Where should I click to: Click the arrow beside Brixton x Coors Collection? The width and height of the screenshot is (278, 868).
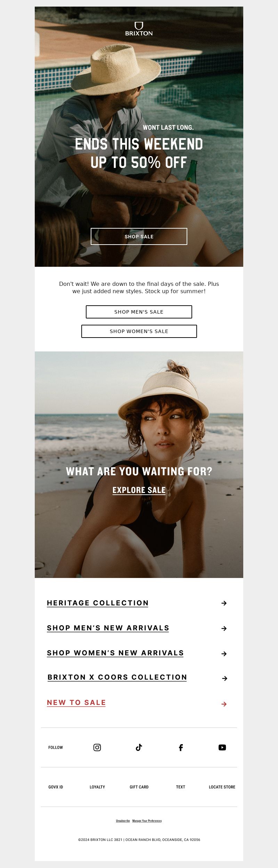(x=225, y=678)
